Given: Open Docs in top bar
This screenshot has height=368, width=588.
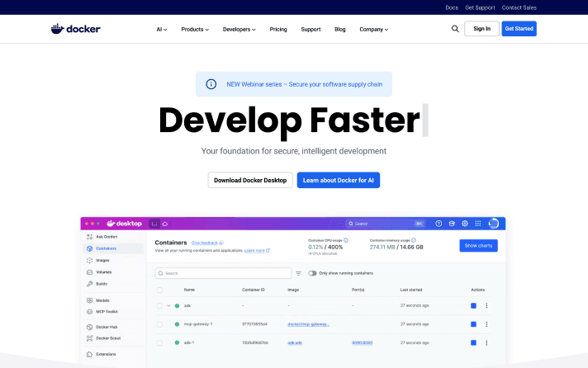Looking at the screenshot, I should pos(452,7).
